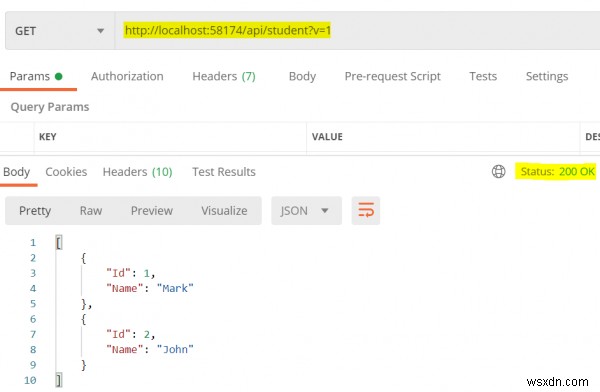Open the response Cookies tab
This screenshot has height=392, width=600.
pos(66,172)
